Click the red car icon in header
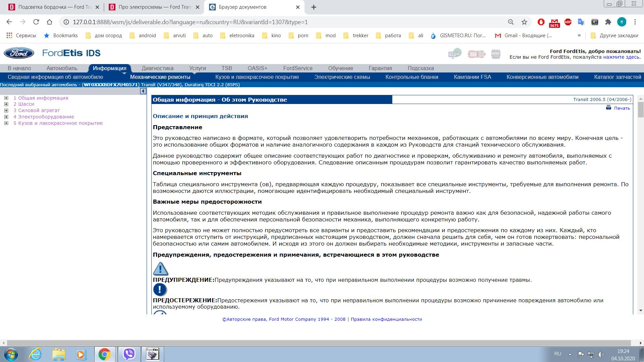The height and width of the screenshot is (362, 644). tap(477, 54)
